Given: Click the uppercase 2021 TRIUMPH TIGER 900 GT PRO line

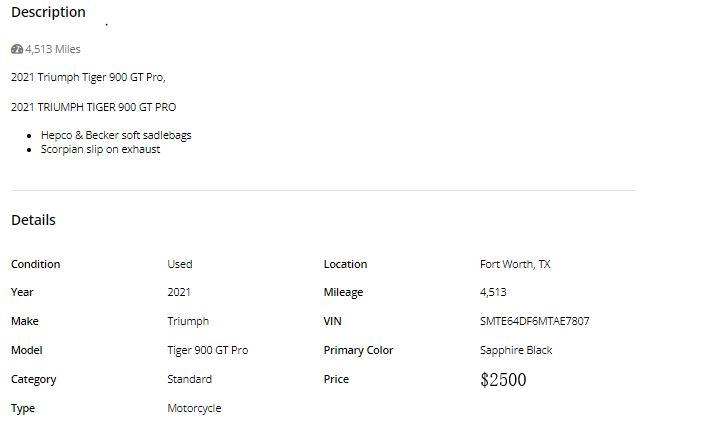Looking at the screenshot, I should (x=94, y=107).
